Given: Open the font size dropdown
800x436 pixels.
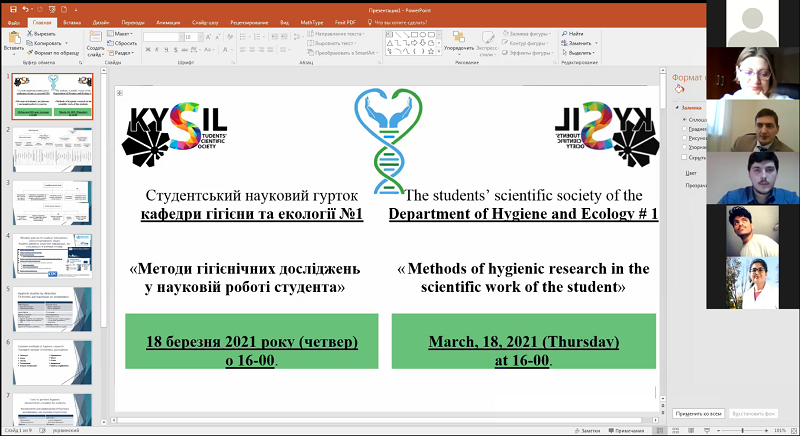Looking at the screenshot, I should [201, 37].
